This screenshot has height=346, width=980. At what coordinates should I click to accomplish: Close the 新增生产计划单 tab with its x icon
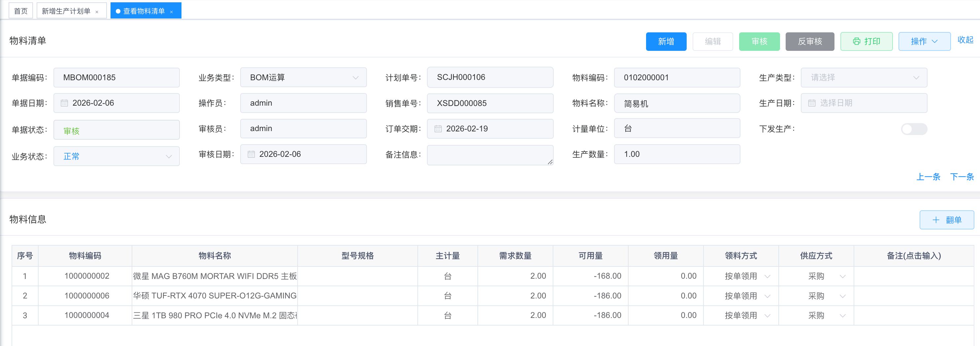coord(97,12)
